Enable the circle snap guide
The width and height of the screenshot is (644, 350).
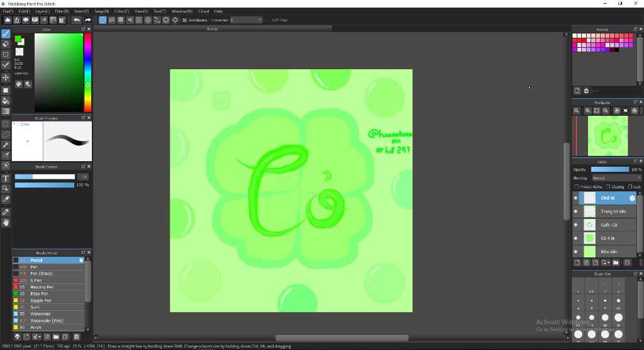click(x=148, y=20)
